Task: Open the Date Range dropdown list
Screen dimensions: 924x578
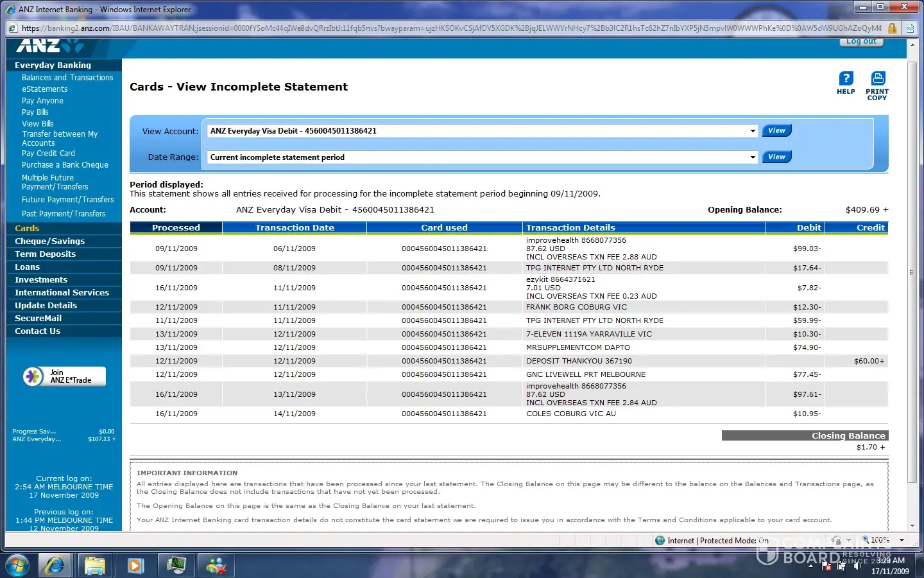Action: pos(753,157)
